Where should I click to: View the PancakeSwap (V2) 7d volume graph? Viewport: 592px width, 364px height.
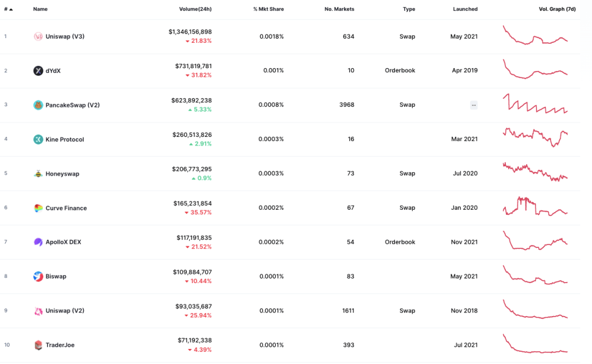tap(535, 103)
